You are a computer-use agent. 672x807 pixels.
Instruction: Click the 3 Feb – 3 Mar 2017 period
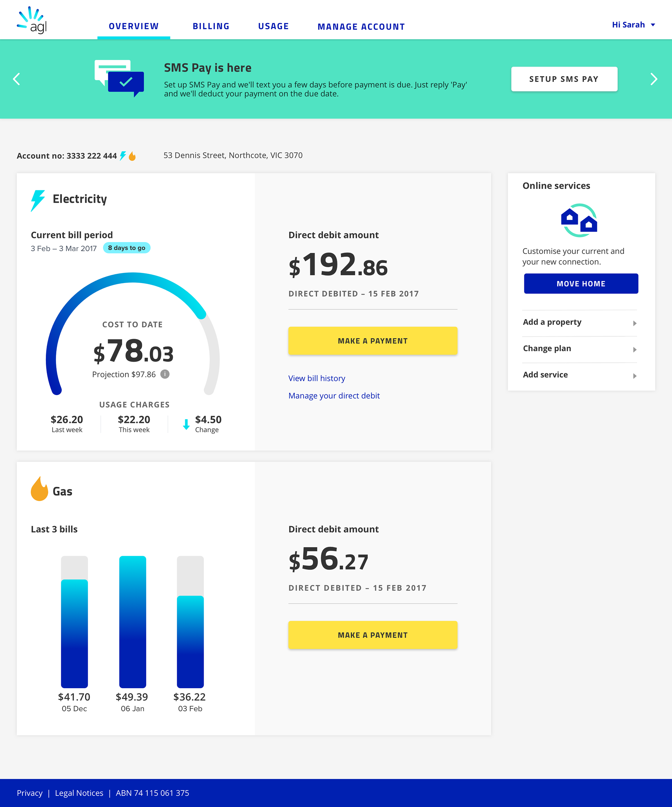pyautogui.click(x=64, y=249)
